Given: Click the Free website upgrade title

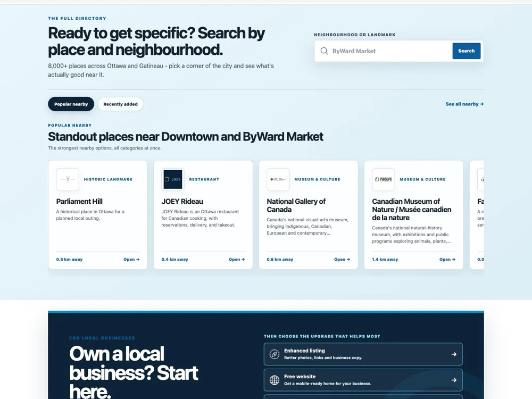Looking at the screenshot, I should click(300, 376).
